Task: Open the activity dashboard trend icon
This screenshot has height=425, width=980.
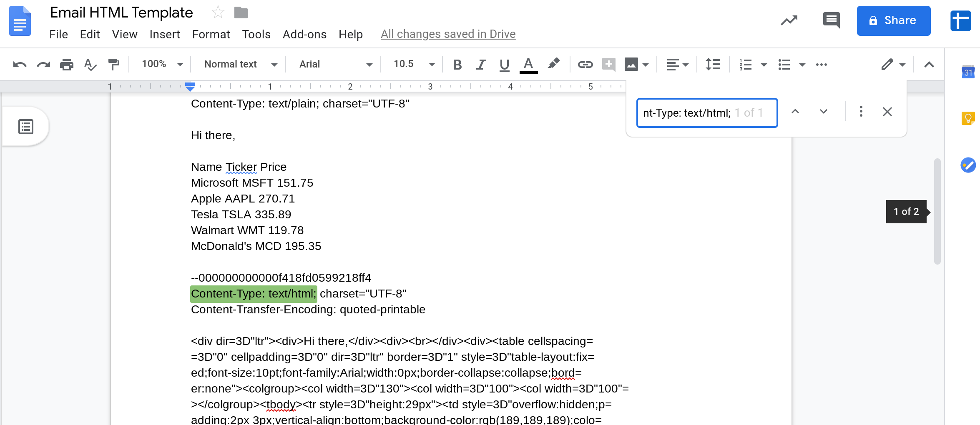Action: (x=789, y=20)
